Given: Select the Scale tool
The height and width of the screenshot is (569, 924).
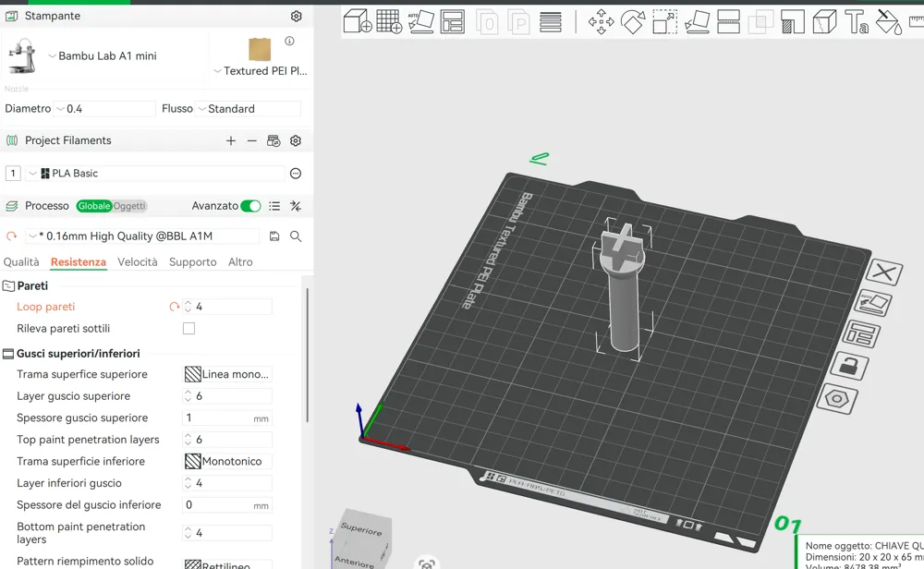Looking at the screenshot, I should tap(664, 22).
